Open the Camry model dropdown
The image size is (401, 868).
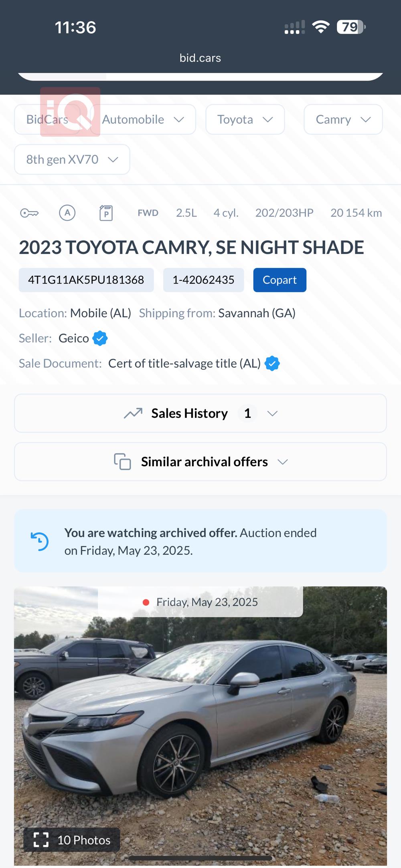(343, 119)
